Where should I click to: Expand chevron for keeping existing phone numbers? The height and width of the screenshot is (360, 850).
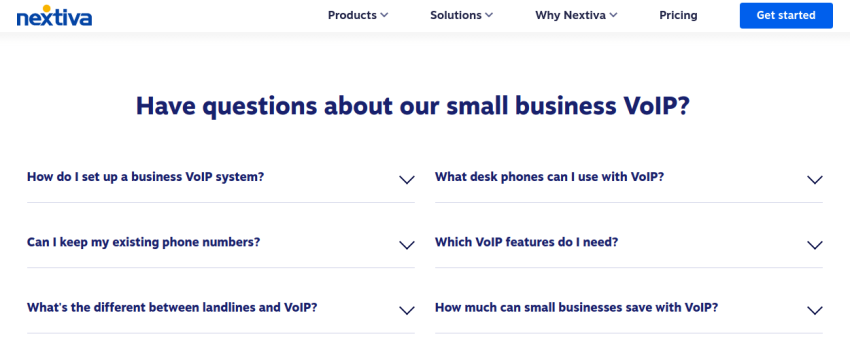pyautogui.click(x=407, y=245)
